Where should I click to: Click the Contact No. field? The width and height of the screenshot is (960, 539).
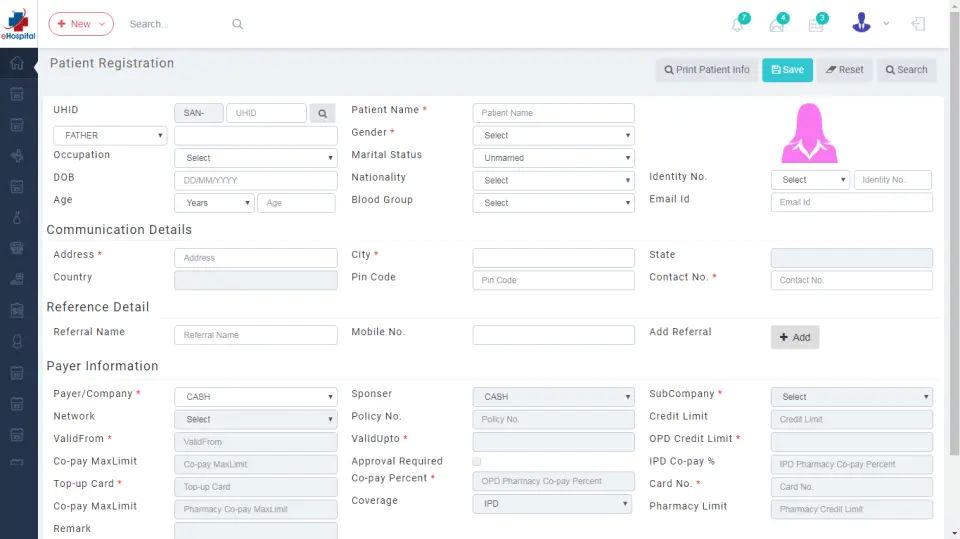point(852,280)
